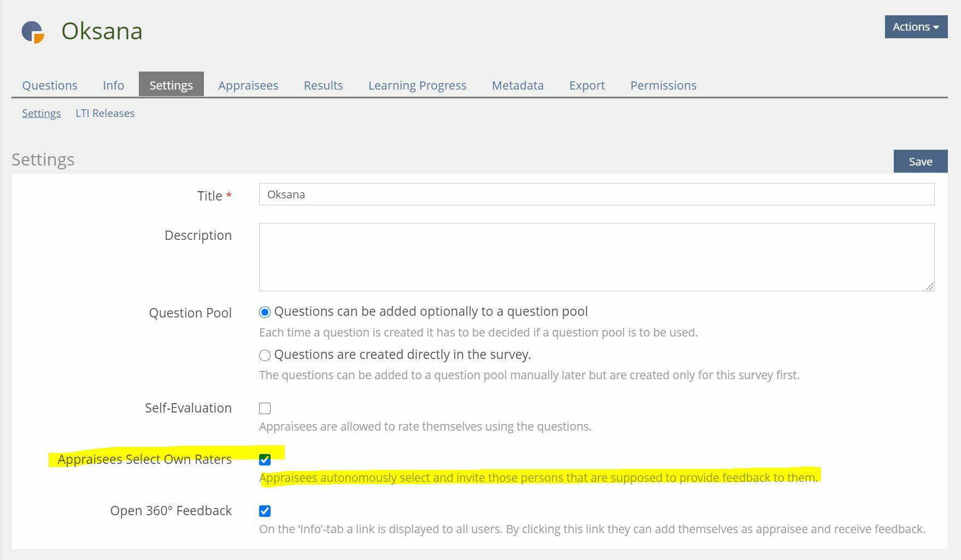The image size is (961, 560).
Task: Open the Info tab
Action: (x=113, y=85)
